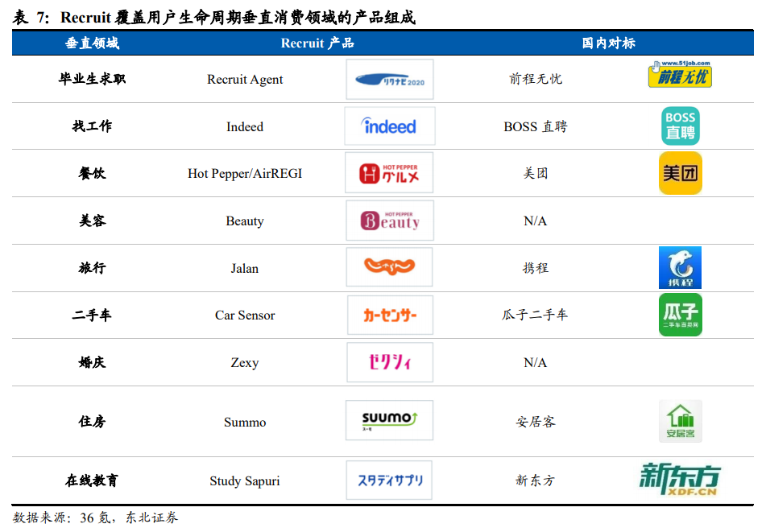
Task: Click the 毕业生求职 row label
Action: [x=93, y=79]
